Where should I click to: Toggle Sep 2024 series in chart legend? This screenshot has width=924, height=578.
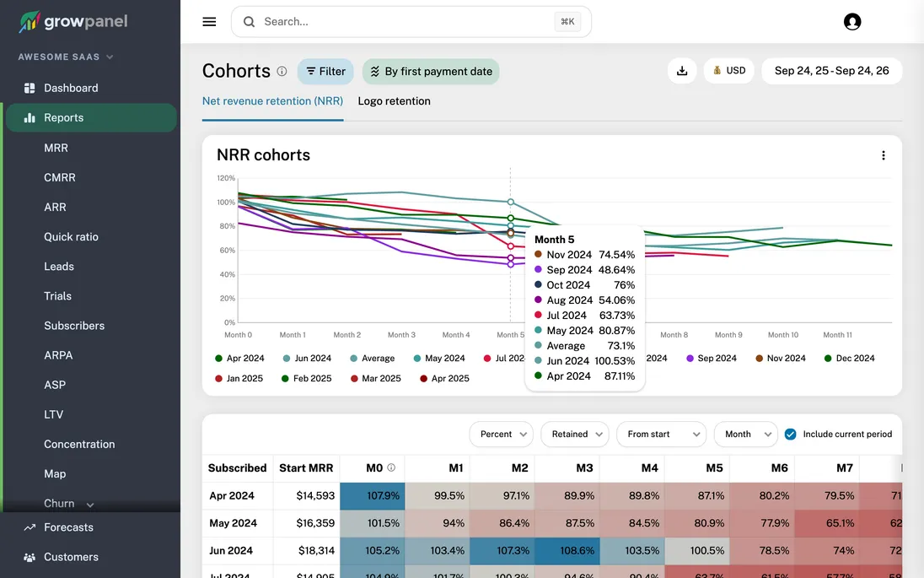click(x=712, y=358)
